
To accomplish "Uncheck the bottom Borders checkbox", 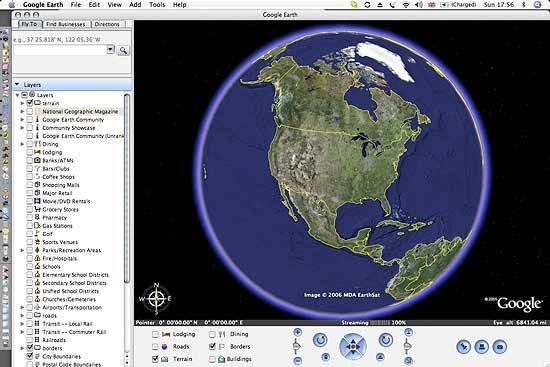I will point(212,347).
